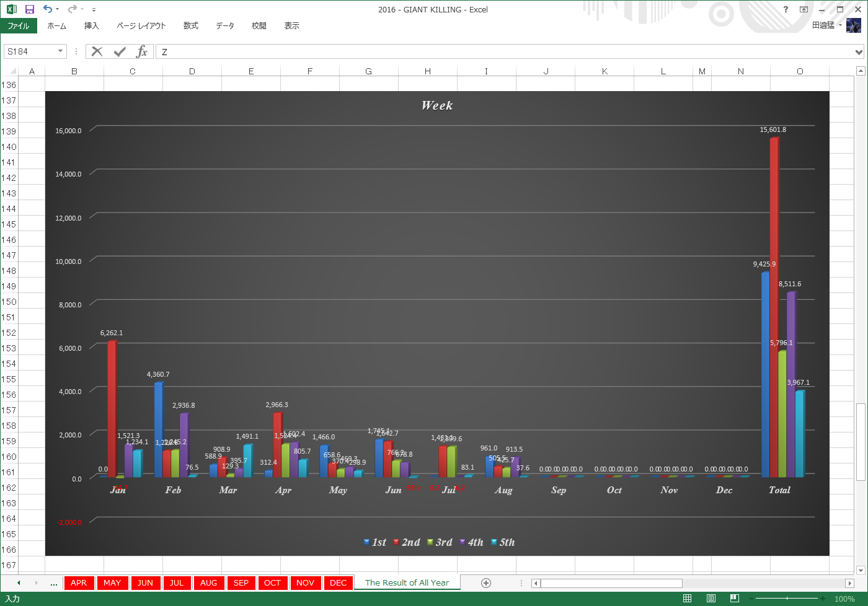Open Excel help question mark icon
The image size is (868, 606).
(786, 9)
